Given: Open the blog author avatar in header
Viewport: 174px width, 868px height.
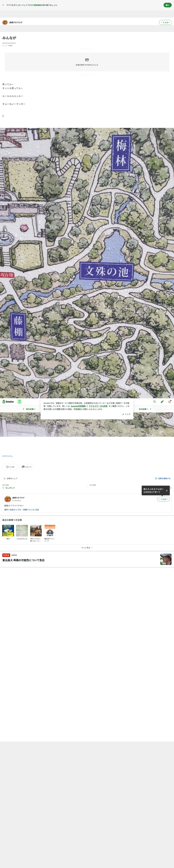Looking at the screenshot, I should [5, 22].
